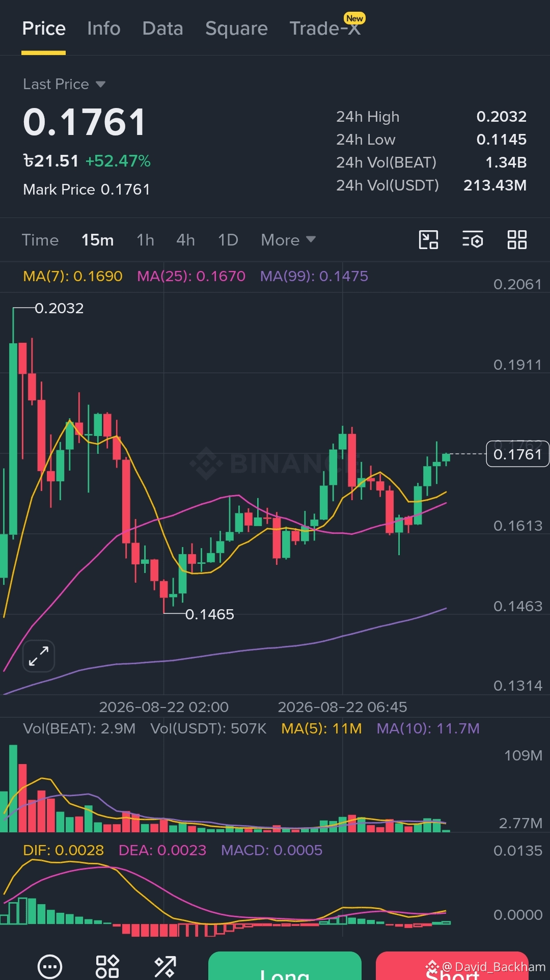Tap the +52.47% change figure

(x=118, y=161)
